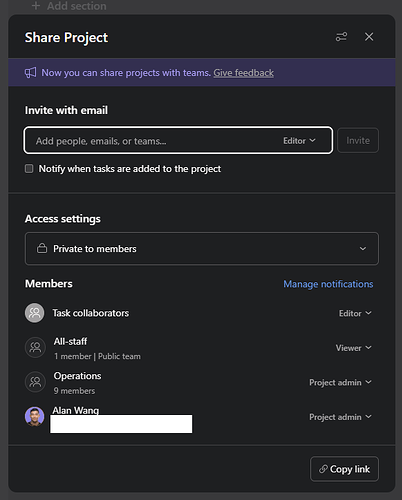Click the Invite button
Screen dimensions: 402x500
tap(358, 140)
